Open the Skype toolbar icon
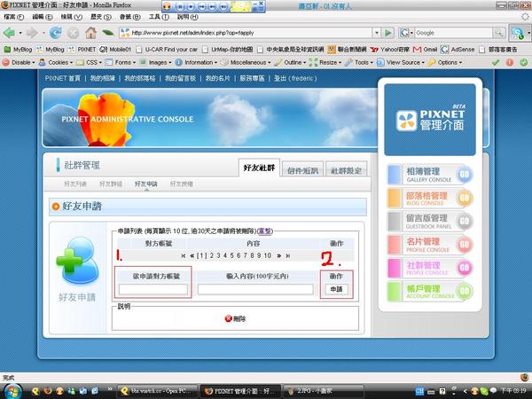 pyautogui.click(x=518, y=33)
